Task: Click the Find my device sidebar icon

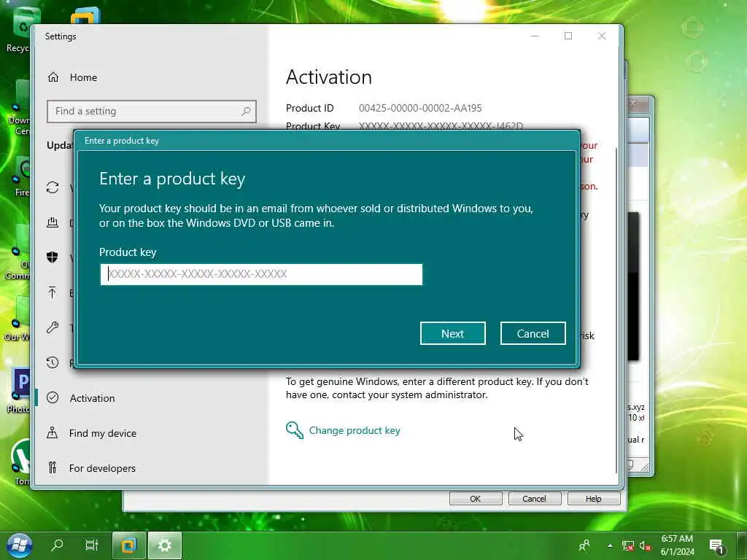Action: pyautogui.click(x=53, y=432)
